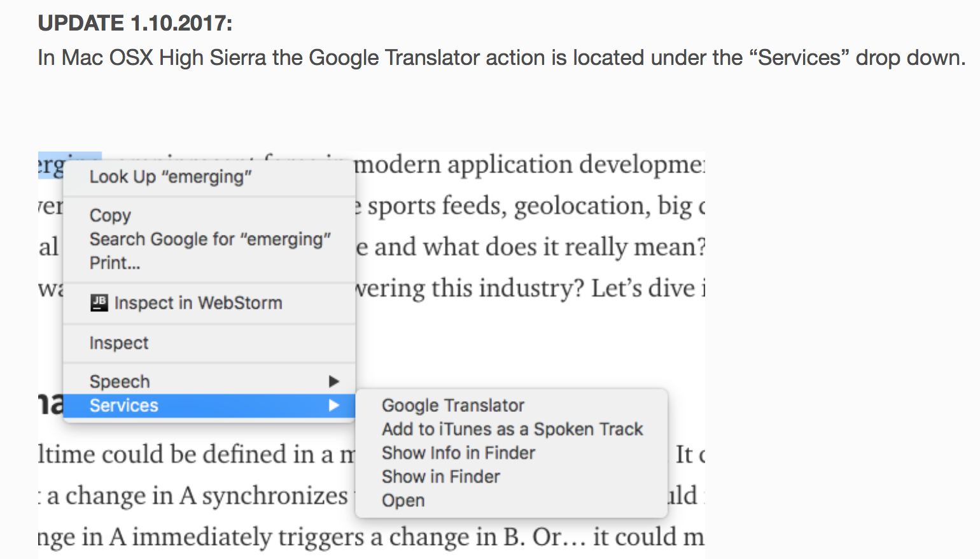980x559 pixels.
Task: Click the text "and what does it really mean?"
Action: coord(540,247)
